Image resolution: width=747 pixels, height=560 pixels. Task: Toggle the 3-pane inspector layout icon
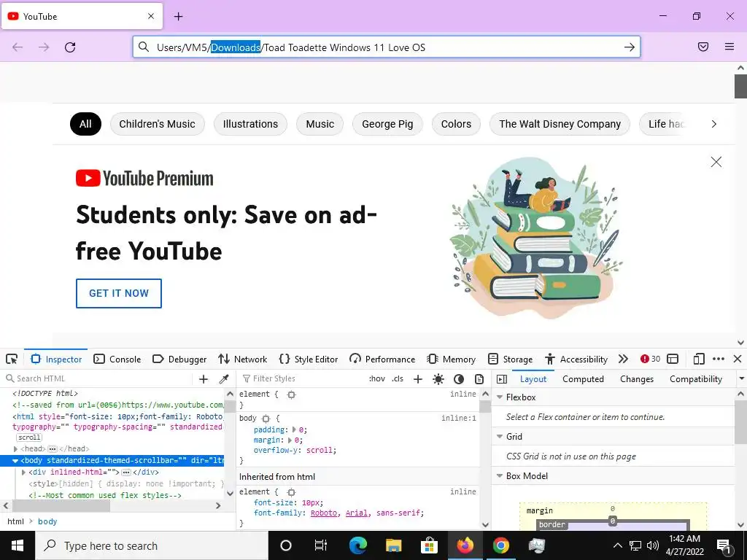click(502, 379)
